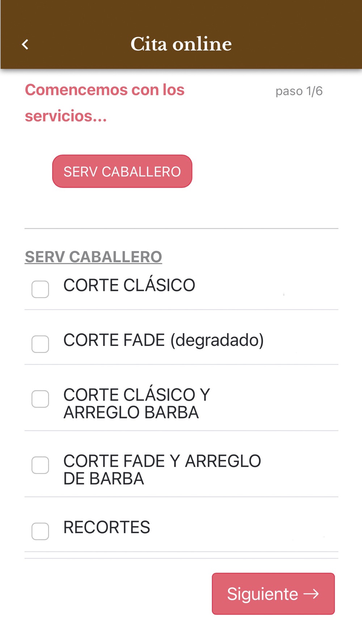This screenshot has width=362, height=644.
Task: Tap CORTE CLÁSICO Y ARREGLO BARBA text
Action: [137, 403]
